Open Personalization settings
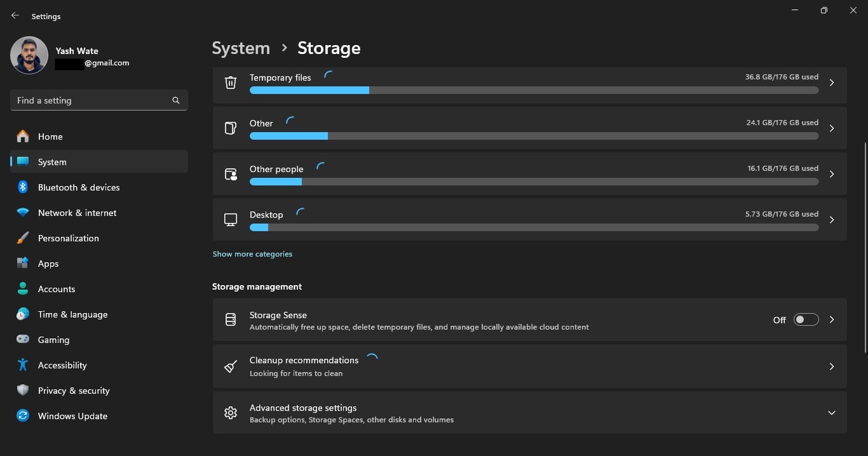 [x=99, y=238]
